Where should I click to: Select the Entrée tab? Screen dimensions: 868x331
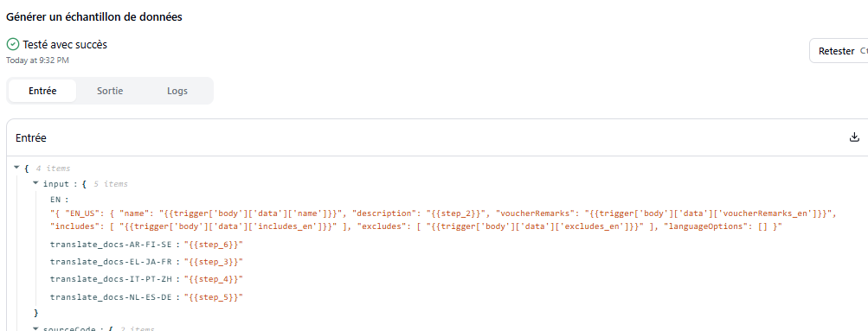pyautogui.click(x=42, y=92)
